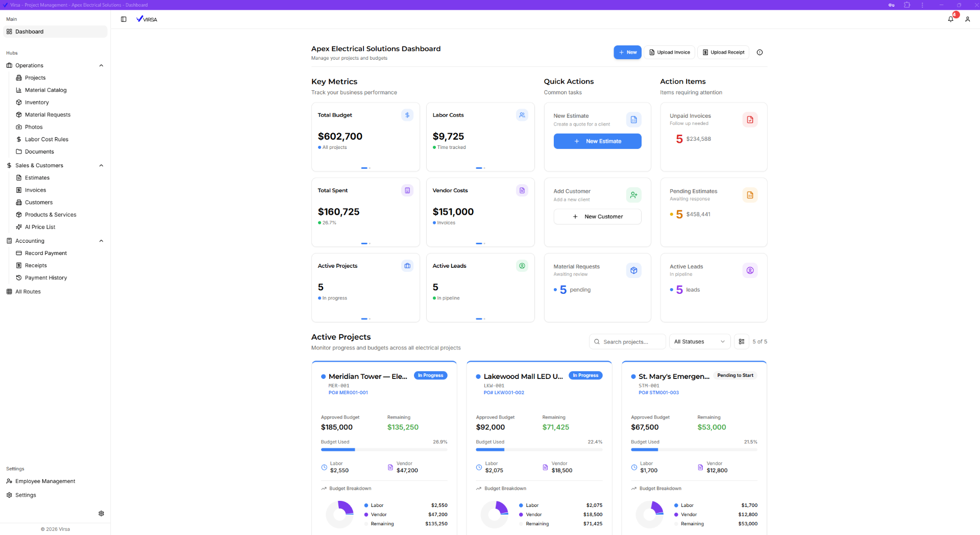Screen dimensions: 980x535
Task: Click Lakewood Mall budget used progress bar
Action: 539,450
